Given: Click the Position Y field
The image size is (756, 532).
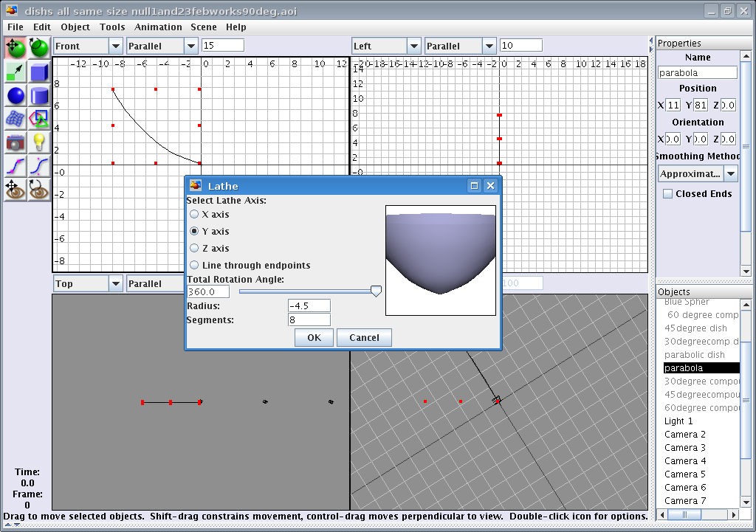Looking at the screenshot, I should click(701, 105).
